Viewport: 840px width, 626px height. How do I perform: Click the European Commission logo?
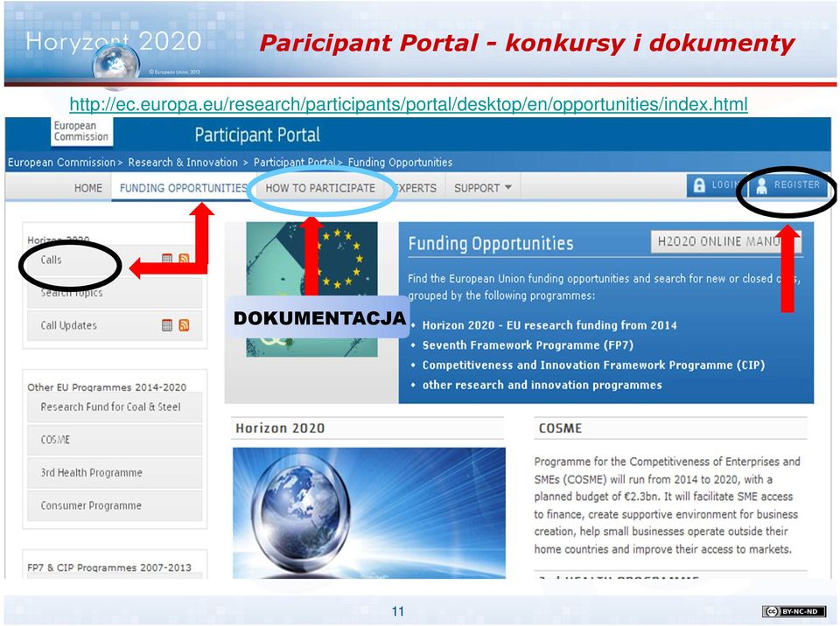coord(82,131)
